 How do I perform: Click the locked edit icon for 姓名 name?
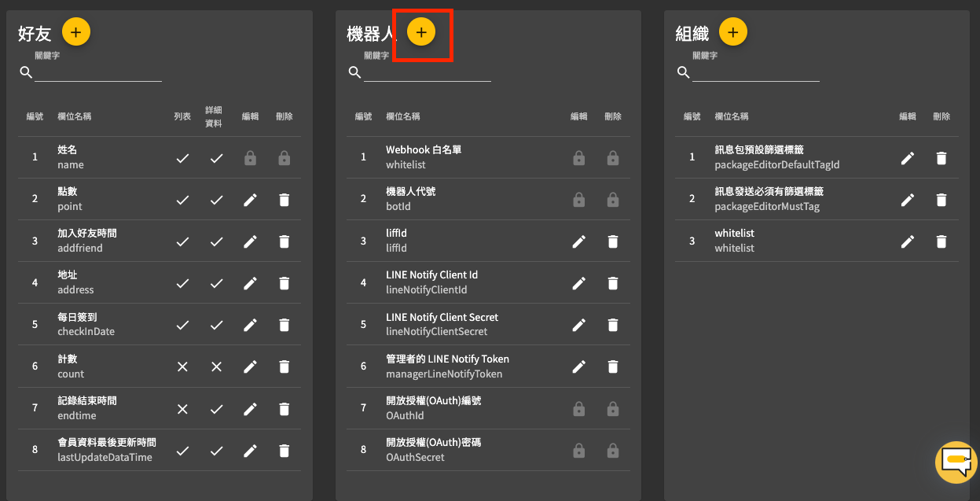250,158
